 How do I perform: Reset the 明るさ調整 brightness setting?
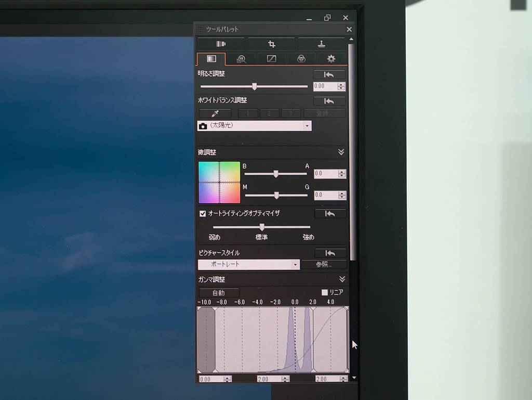pyautogui.click(x=329, y=74)
